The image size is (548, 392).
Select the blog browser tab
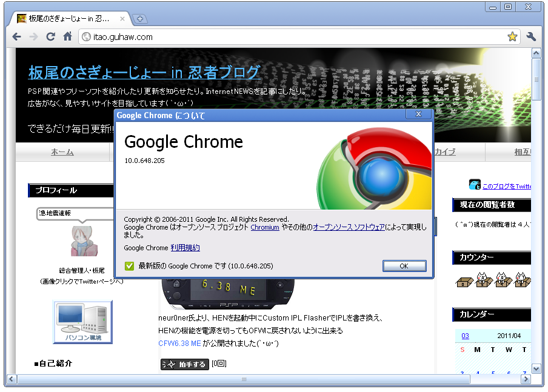coord(68,19)
